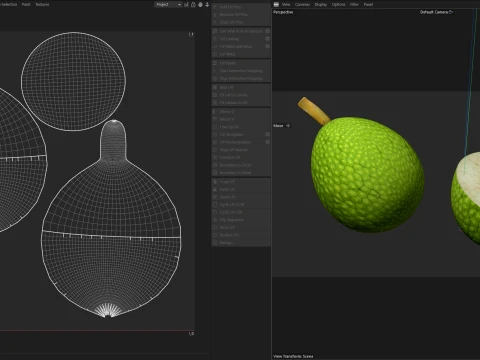
Task: Open settings gear for UV Straighten
Action: pos(267,134)
